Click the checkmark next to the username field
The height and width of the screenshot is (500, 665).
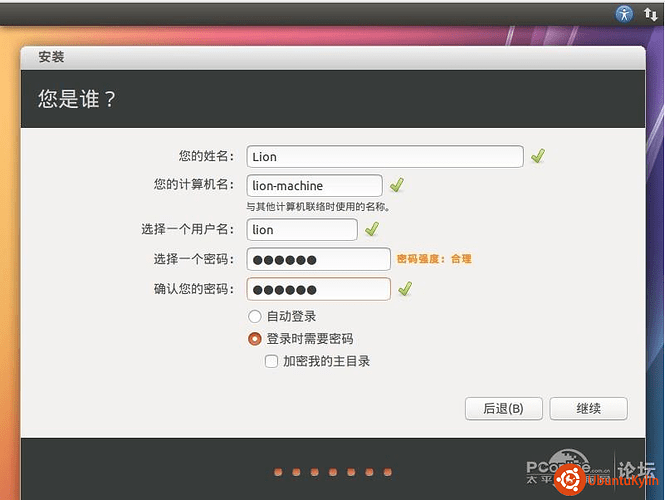pos(372,229)
